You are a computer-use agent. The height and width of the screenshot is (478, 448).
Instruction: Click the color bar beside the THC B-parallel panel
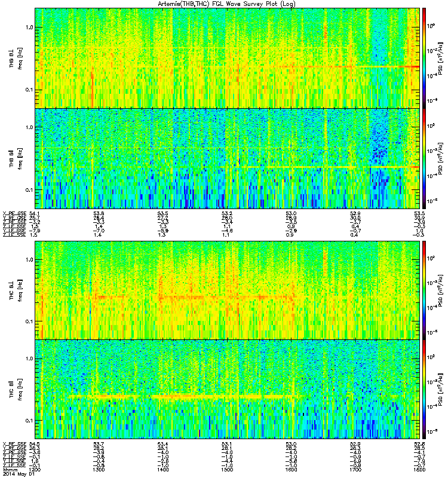pyautogui.click(x=424, y=390)
